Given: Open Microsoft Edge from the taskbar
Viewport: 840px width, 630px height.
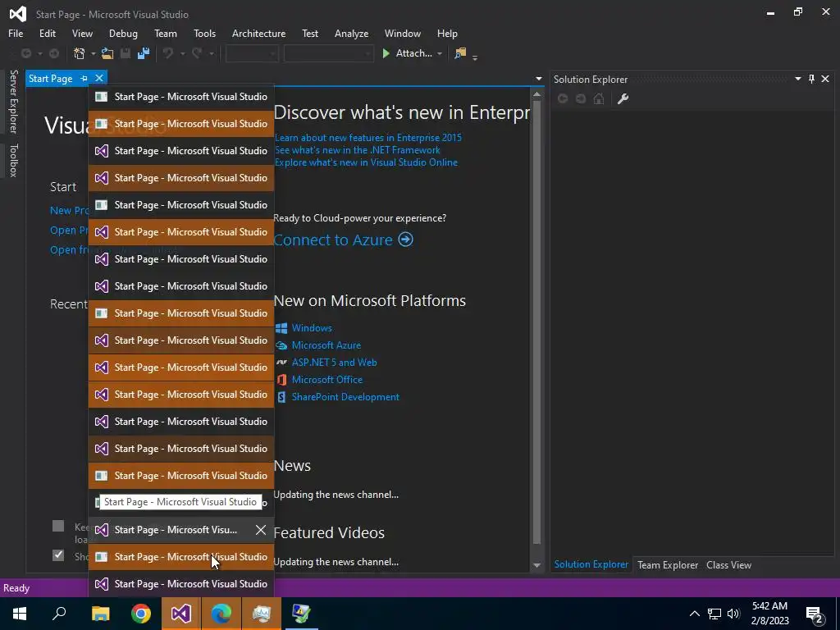Looking at the screenshot, I should [x=221, y=614].
